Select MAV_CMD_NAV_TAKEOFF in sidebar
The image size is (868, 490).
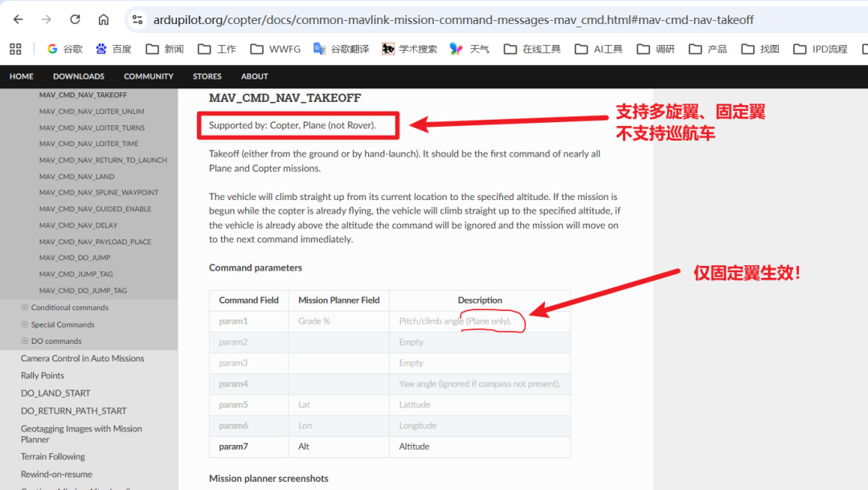(x=83, y=95)
